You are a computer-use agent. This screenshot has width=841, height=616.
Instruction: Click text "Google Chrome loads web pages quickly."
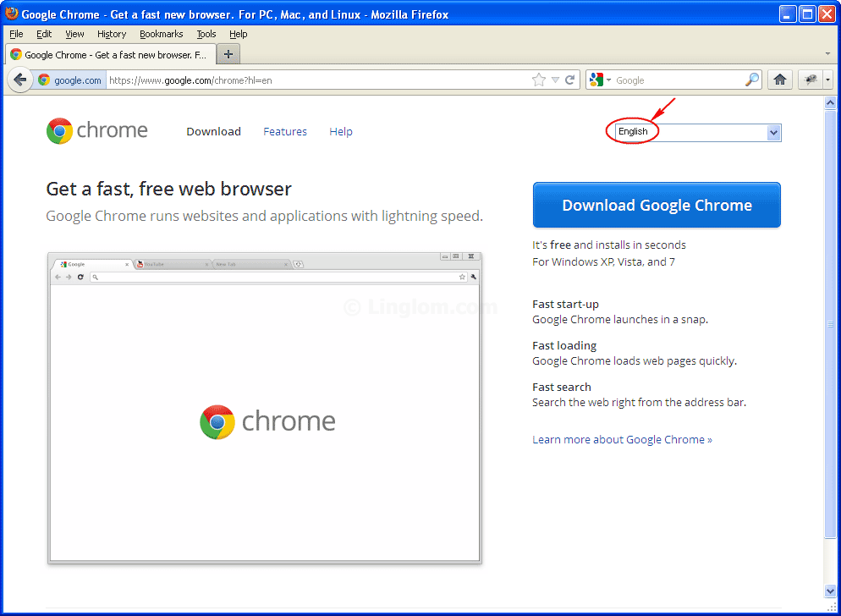click(x=635, y=361)
